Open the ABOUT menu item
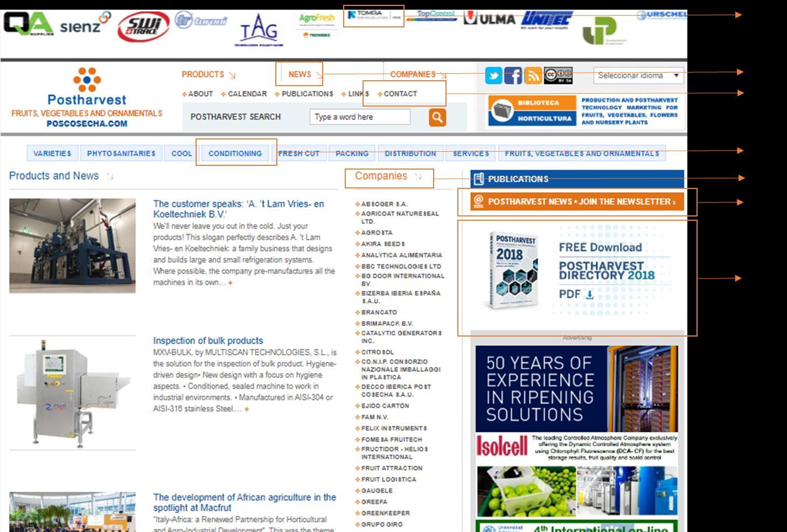Image resolution: width=787 pixels, height=532 pixels. (198, 94)
